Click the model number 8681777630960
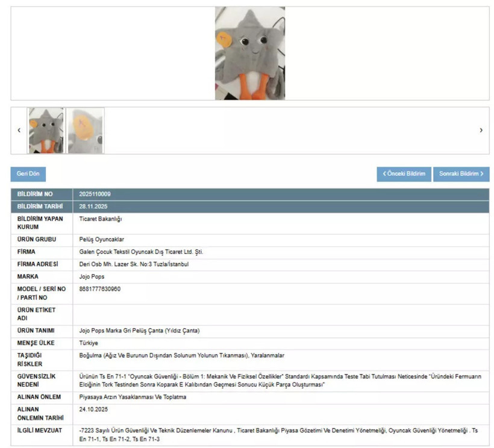Screen dimensions: 494x448 (100, 289)
